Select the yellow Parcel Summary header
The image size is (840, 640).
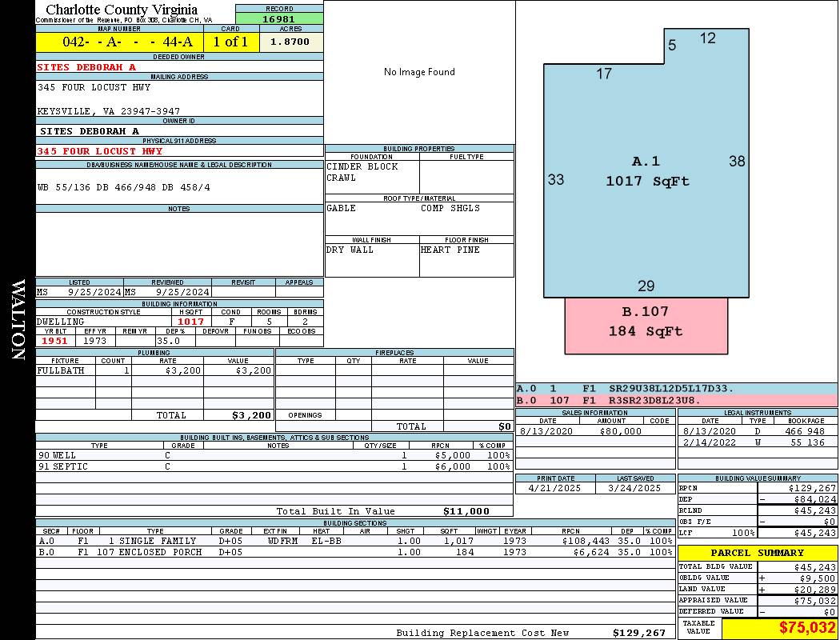click(757, 553)
